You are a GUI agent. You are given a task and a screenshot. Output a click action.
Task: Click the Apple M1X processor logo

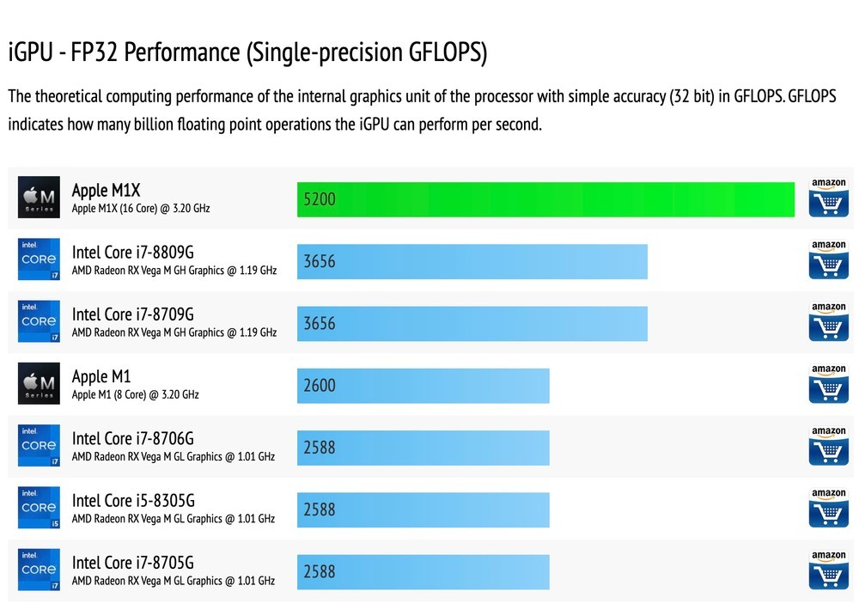[x=39, y=198]
